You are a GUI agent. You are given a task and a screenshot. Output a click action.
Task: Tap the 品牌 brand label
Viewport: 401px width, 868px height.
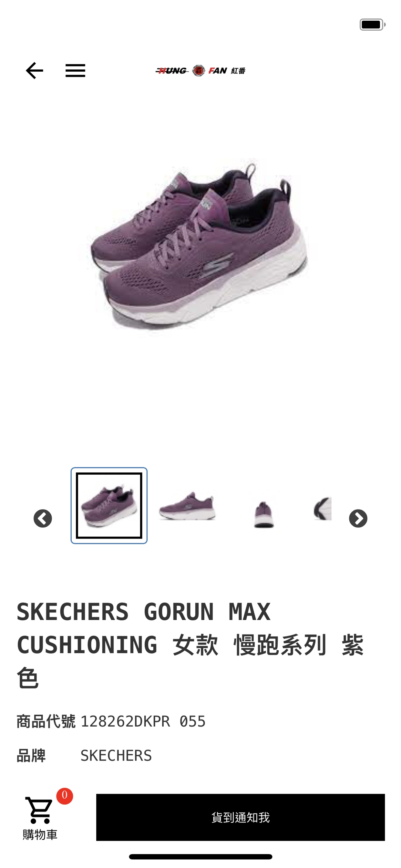click(x=31, y=755)
